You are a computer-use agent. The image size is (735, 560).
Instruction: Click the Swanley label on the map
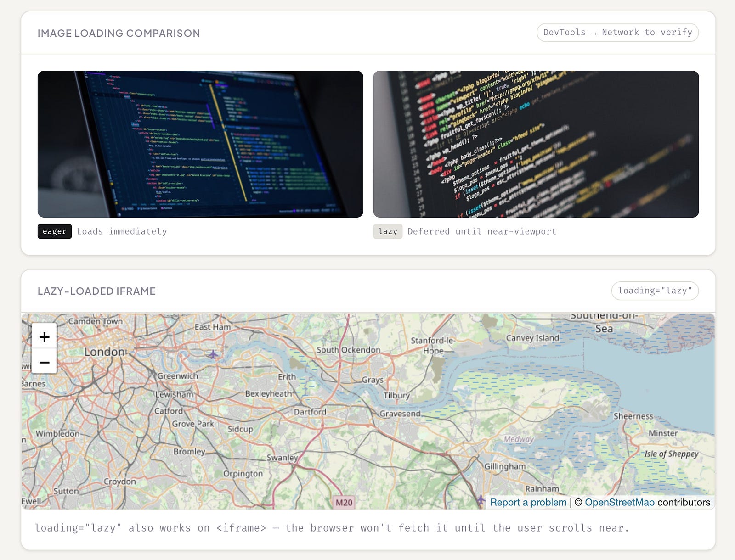tap(283, 458)
